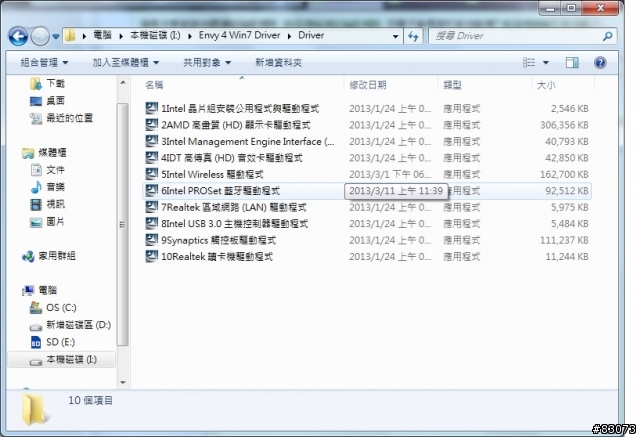Toggle the preview pane icon
This screenshot has width=640, height=437.
click(572, 62)
